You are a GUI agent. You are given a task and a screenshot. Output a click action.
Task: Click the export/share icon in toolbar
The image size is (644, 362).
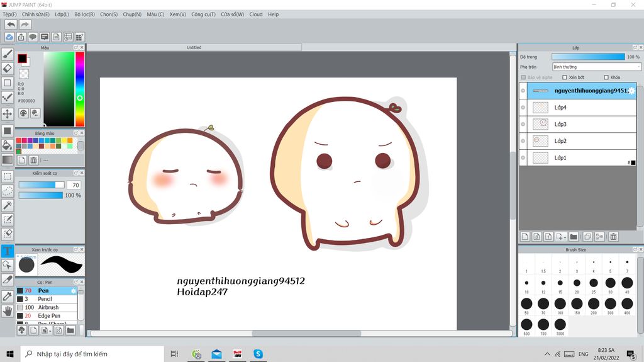[21, 37]
